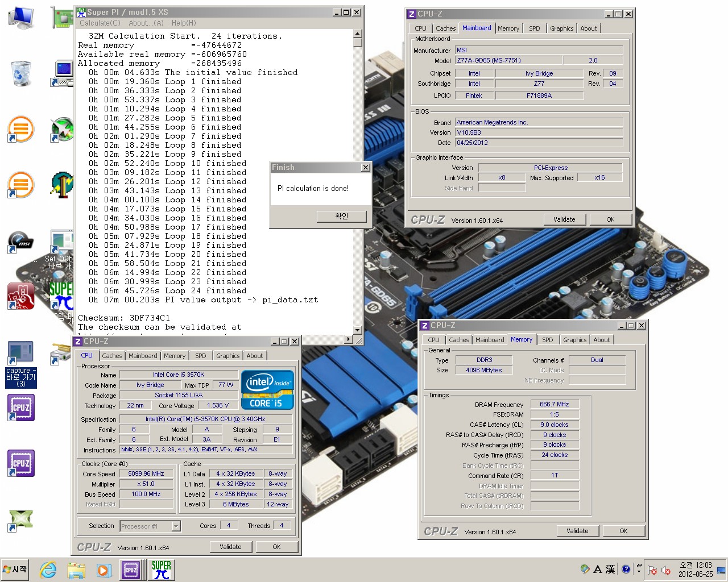Open the lightning tower desktop shortcut
The width and height of the screenshot is (728, 582).
coord(62,185)
